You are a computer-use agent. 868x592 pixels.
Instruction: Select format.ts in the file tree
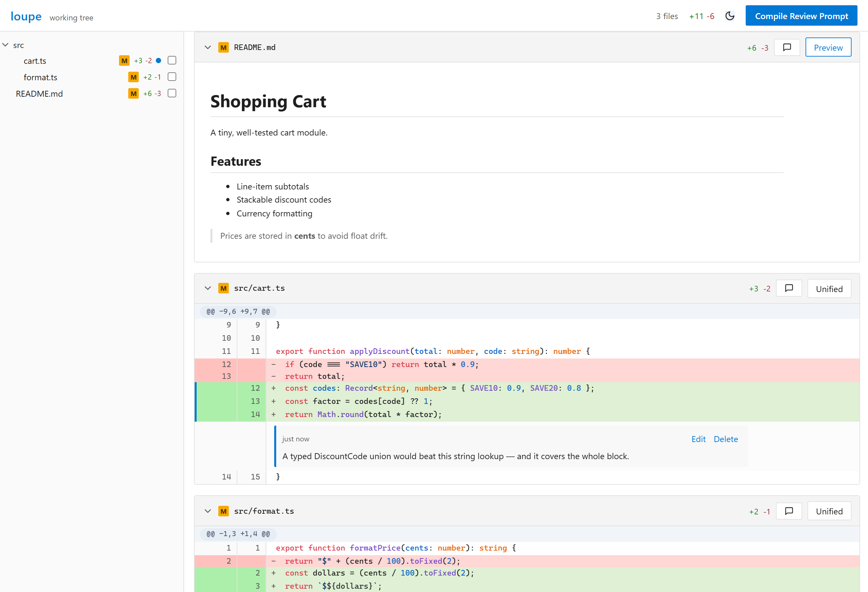click(x=40, y=77)
